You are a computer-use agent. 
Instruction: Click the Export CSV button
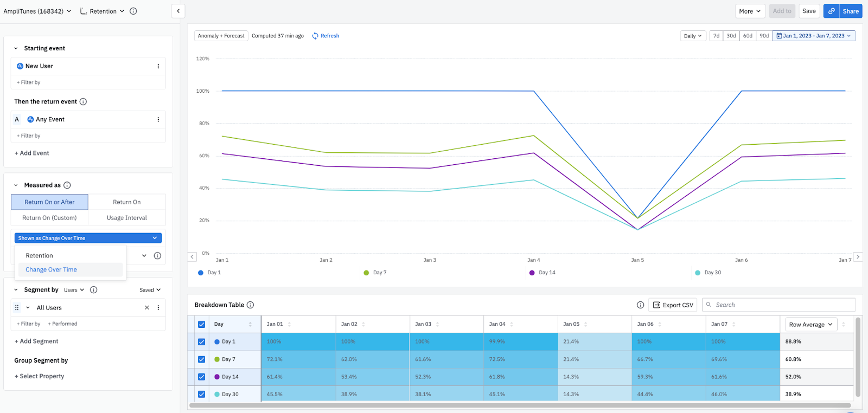tap(673, 305)
